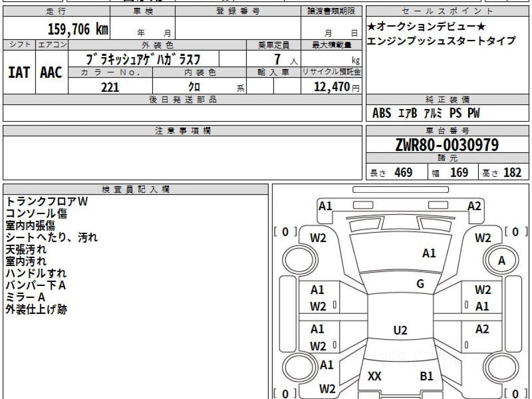This screenshot has width=532, height=399.
Task: Click the G mark on the windshield
Action: (420, 284)
